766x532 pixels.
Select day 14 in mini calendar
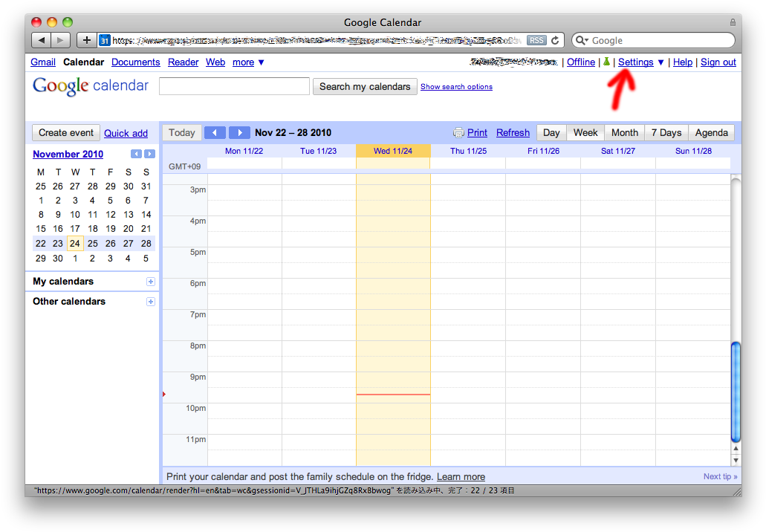point(146,215)
